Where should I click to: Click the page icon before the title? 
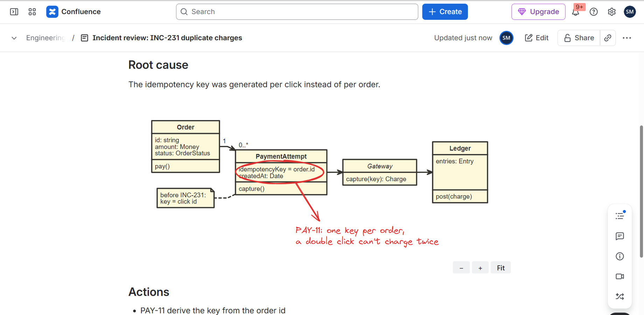(84, 38)
